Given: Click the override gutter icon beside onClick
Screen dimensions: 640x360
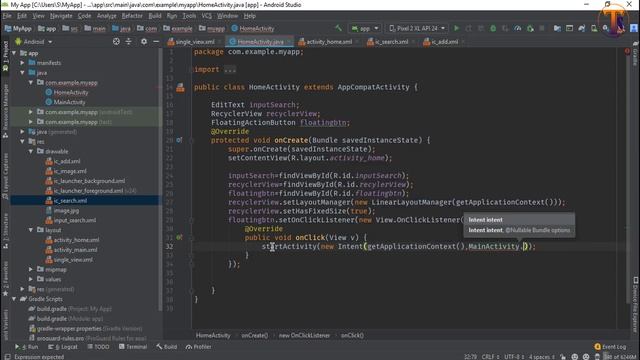Looking at the screenshot, I should point(179,237).
